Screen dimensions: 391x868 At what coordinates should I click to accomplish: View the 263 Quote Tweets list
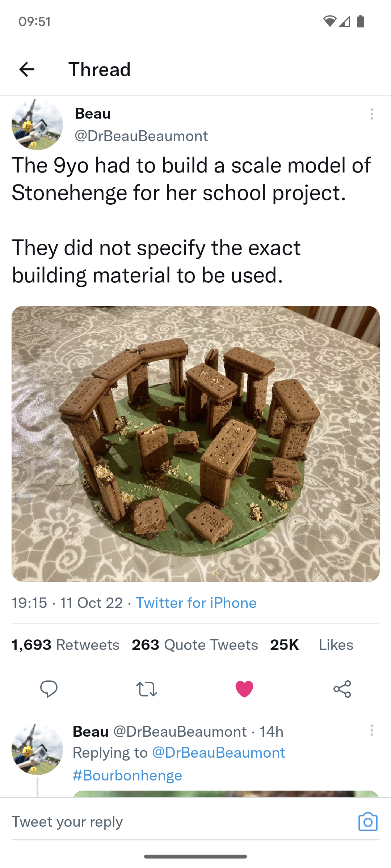pyautogui.click(x=195, y=645)
